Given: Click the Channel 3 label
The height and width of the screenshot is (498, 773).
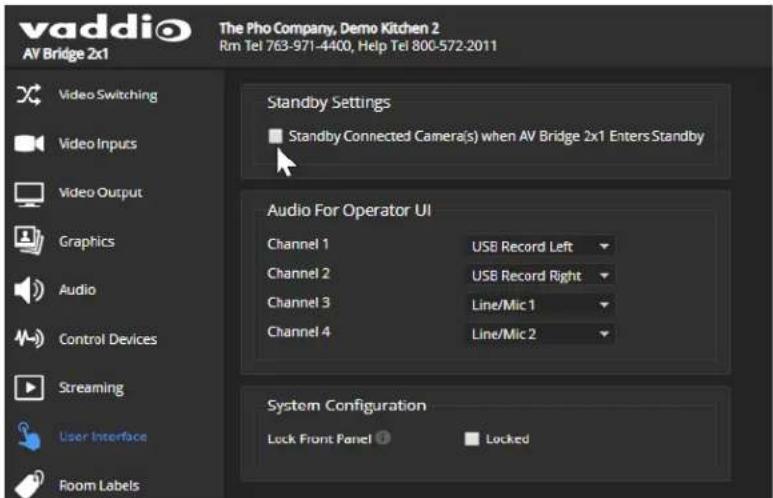Looking at the screenshot, I should point(298,302).
